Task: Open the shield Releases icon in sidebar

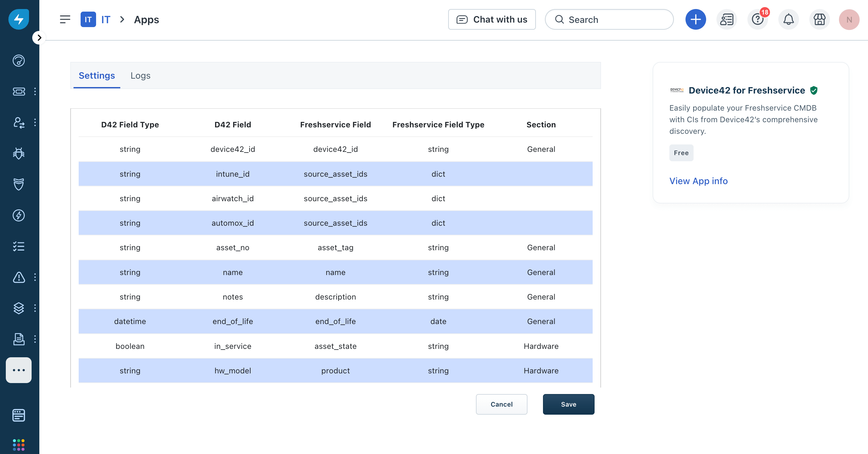Action: coord(18,184)
